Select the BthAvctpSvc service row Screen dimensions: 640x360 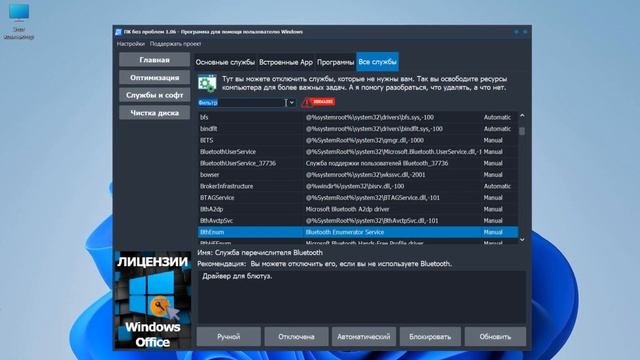pyautogui.click(x=358, y=220)
